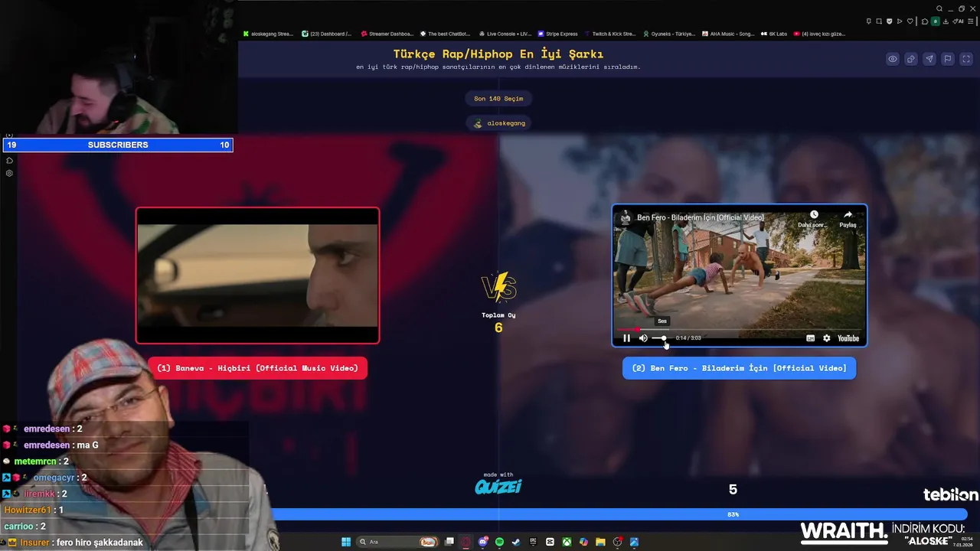Open Spotify from the taskbar
The image size is (980, 551).
[499, 542]
